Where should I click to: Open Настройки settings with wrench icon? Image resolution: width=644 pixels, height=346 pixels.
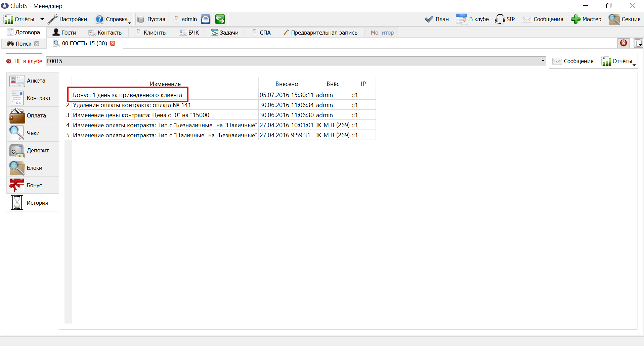click(x=67, y=19)
